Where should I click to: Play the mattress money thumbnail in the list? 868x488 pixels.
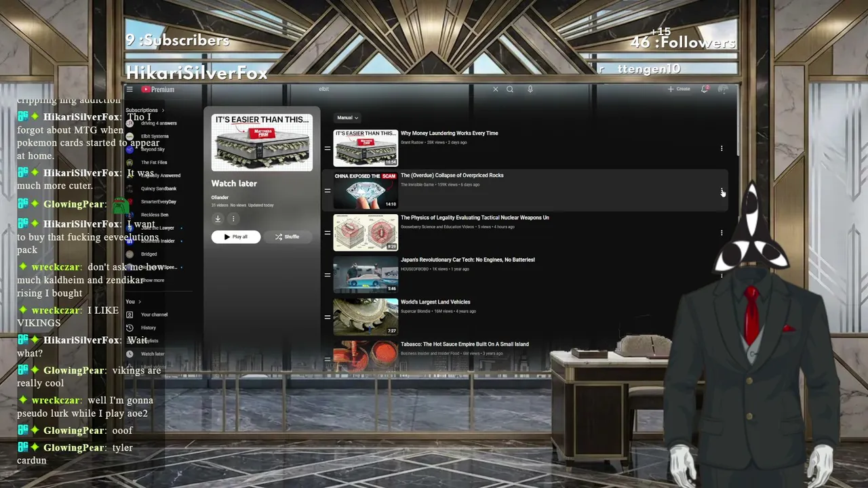(366, 148)
